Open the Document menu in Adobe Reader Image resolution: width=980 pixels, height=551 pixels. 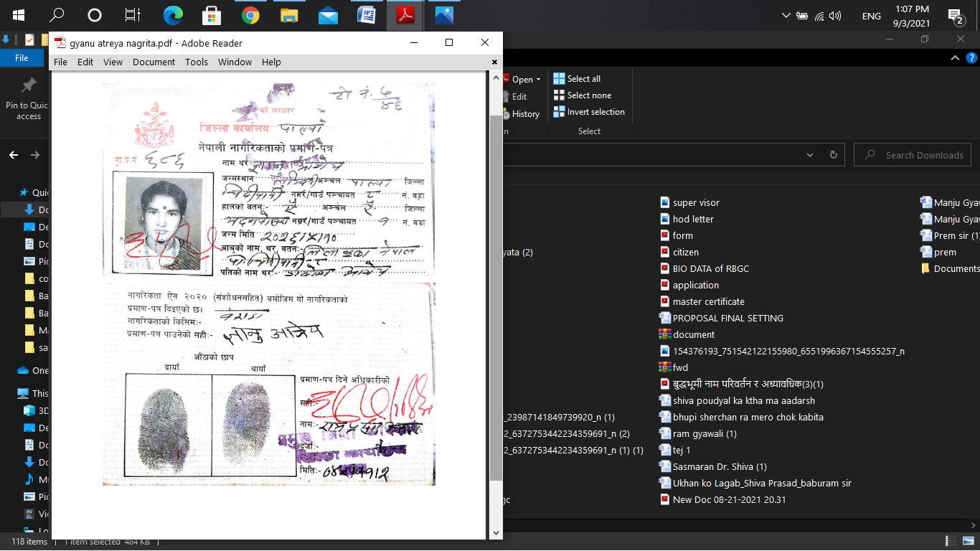[x=154, y=62]
